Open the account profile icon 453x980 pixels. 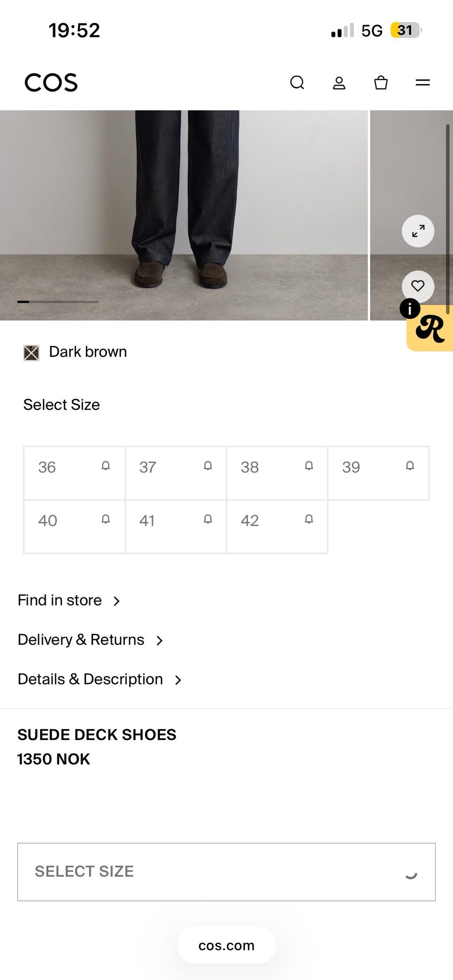coord(339,83)
